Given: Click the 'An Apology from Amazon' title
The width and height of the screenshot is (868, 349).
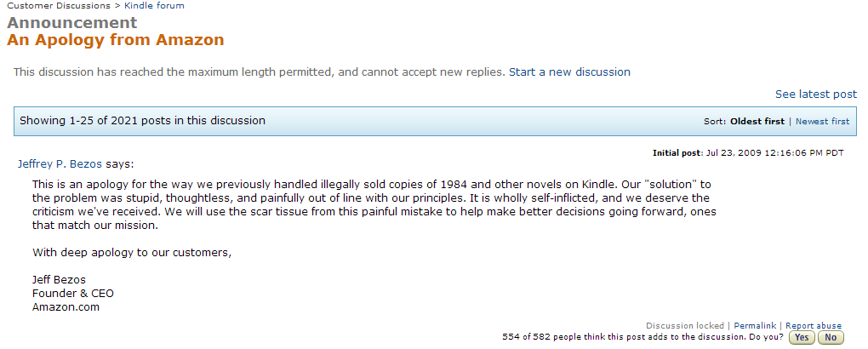Looking at the screenshot, I should tap(116, 40).
